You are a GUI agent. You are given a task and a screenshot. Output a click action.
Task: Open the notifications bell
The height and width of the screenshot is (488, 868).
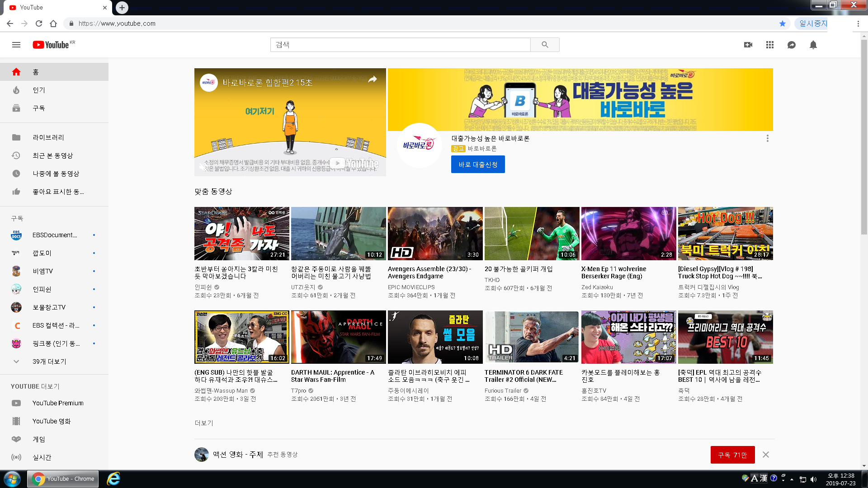(x=813, y=45)
